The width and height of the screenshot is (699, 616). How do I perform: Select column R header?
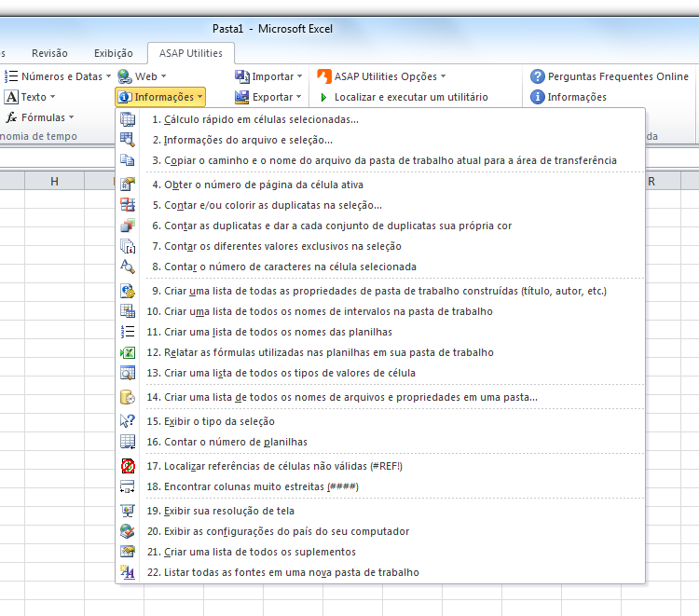click(651, 182)
